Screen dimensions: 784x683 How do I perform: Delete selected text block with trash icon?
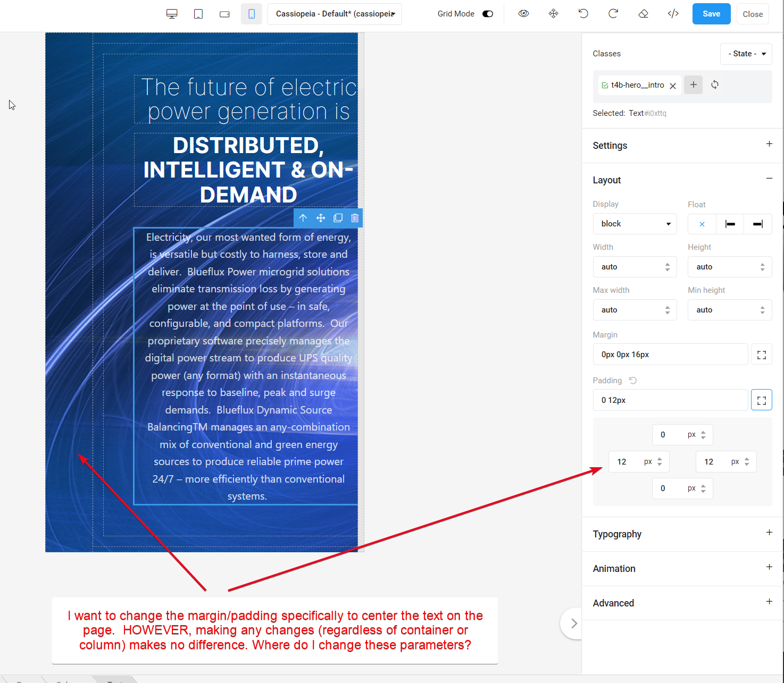(355, 218)
